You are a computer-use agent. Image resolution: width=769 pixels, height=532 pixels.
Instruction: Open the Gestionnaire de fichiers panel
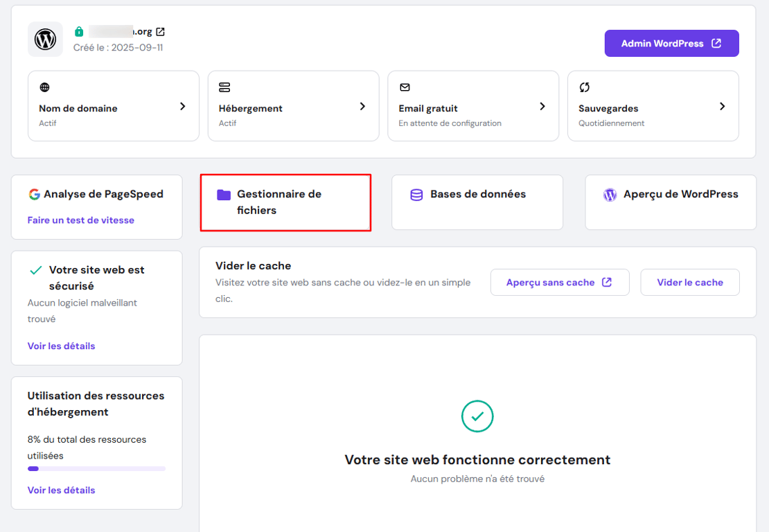[285, 202]
